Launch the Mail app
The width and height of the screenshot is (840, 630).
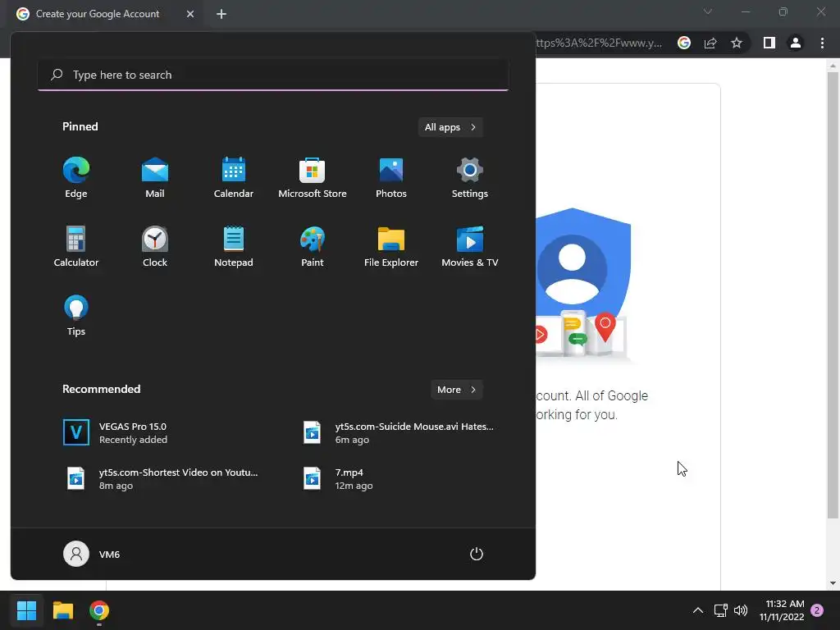155,178
